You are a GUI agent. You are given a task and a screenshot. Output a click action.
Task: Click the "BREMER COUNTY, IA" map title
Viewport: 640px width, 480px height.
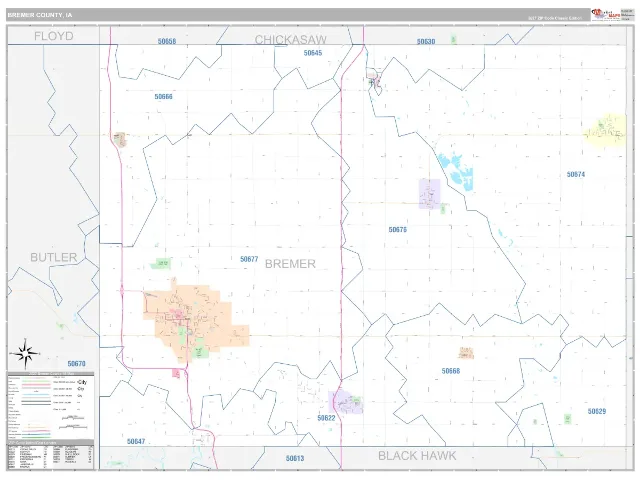pos(40,15)
